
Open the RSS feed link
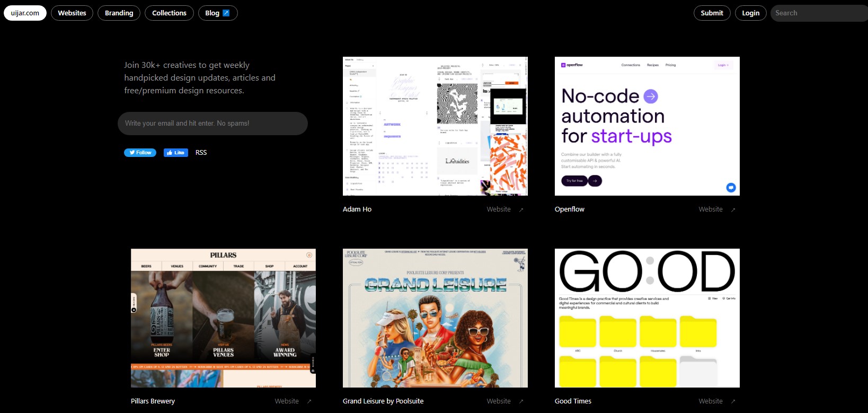[x=201, y=153]
